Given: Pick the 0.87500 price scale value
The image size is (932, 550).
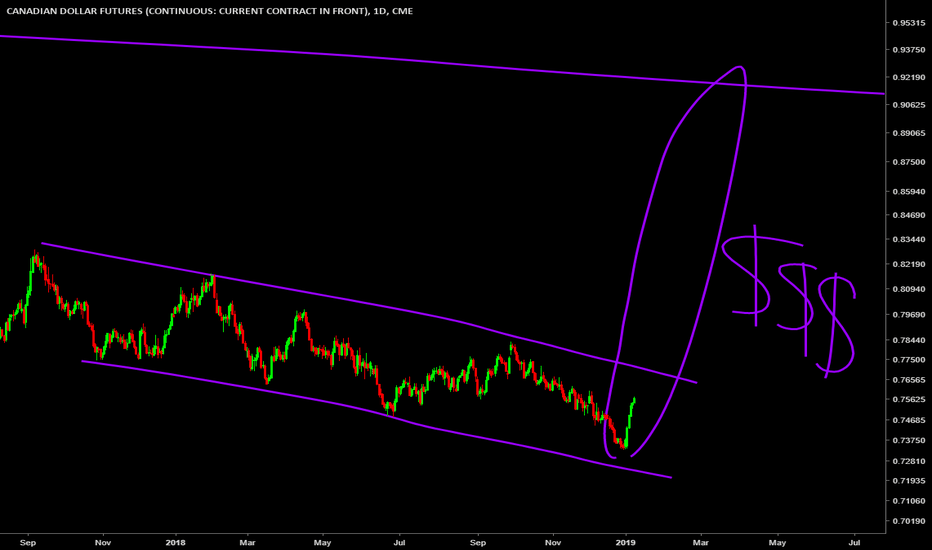Looking at the screenshot, I should pos(909,162).
